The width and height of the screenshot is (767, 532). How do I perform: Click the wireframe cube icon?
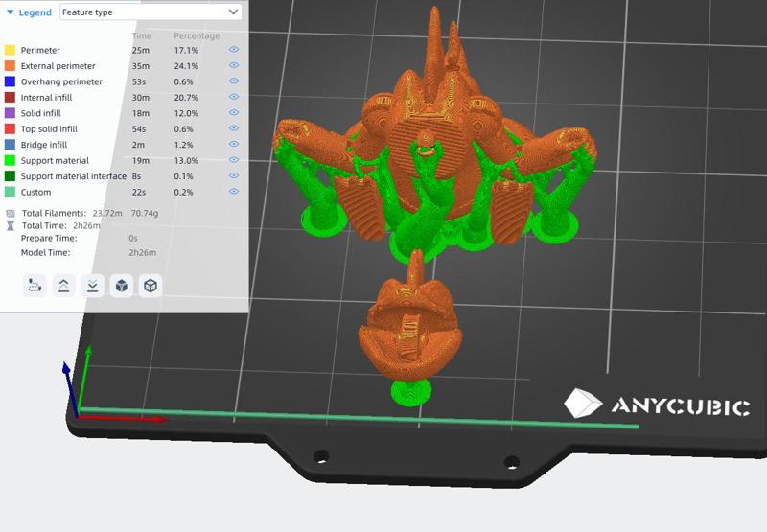click(151, 285)
